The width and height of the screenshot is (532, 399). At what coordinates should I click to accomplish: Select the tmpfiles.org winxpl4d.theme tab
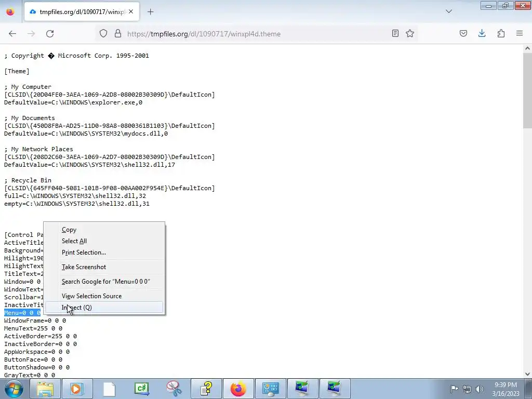(x=82, y=12)
